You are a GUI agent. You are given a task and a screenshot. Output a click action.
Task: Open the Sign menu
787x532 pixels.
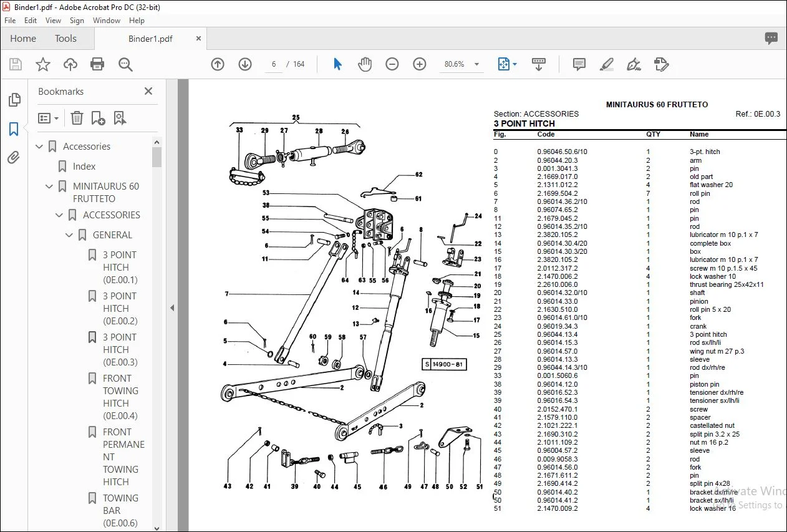[77, 21]
